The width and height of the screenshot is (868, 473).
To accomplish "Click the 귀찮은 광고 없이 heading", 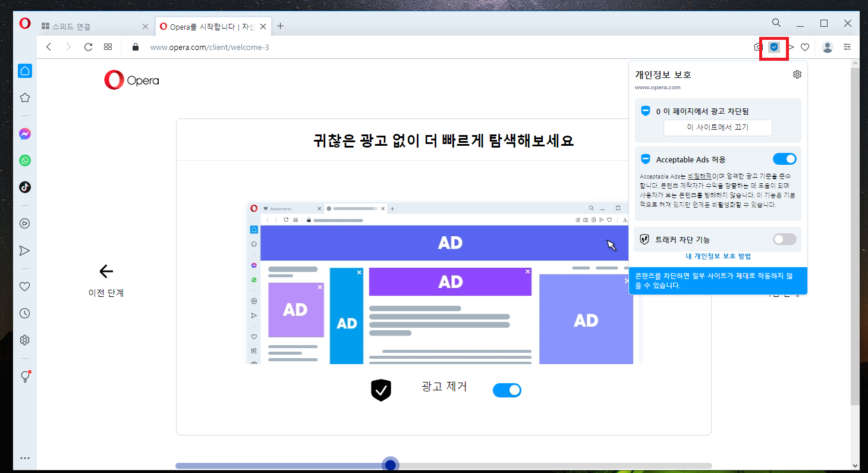I will tap(444, 140).
